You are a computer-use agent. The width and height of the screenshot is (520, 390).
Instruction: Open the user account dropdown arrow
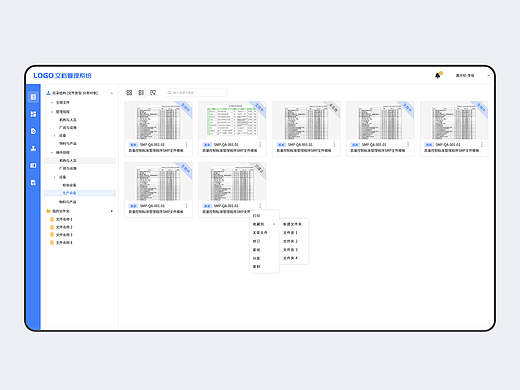click(x=489, y=75)
